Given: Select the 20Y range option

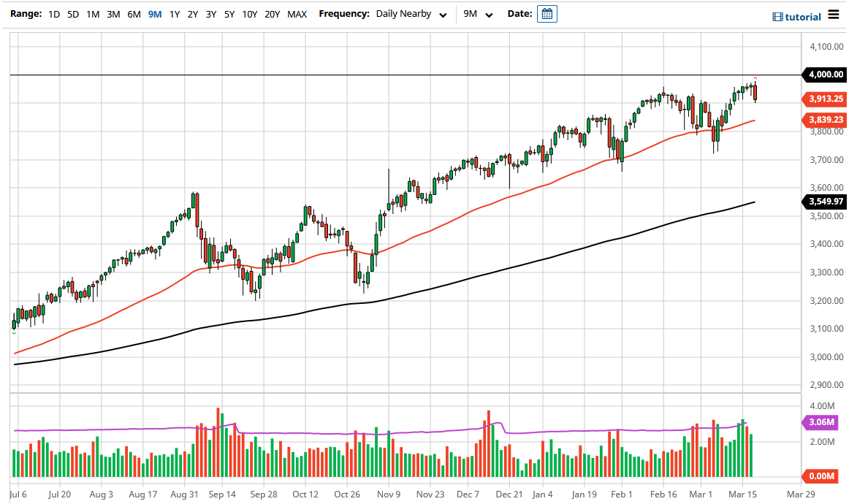Looking at the screenshot, I should (273, 13).
